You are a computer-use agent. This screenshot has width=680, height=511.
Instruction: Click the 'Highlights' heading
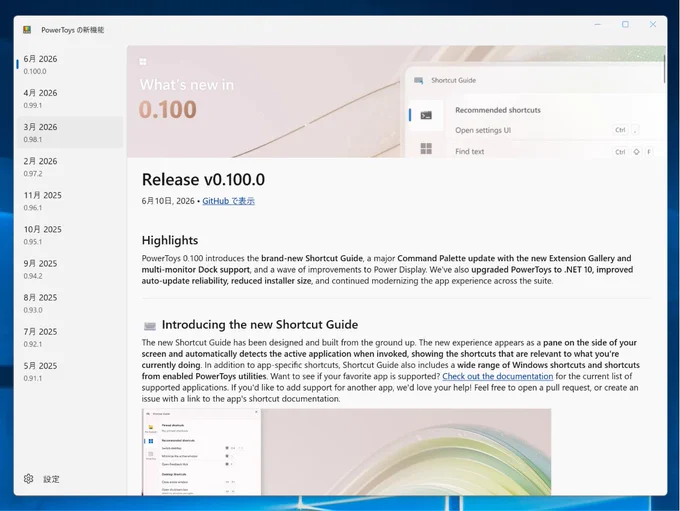tap(170, 240)
